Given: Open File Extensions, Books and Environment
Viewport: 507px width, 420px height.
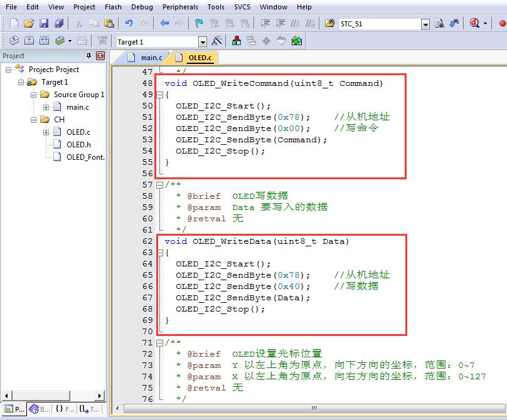Looking at the screenshot, I should click(x=237, y=41).
